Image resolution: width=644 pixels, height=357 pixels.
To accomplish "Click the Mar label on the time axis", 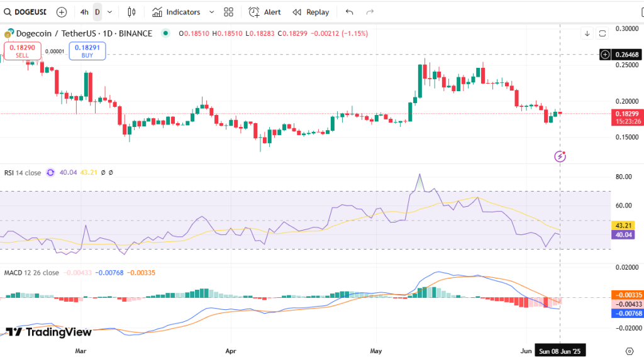I will tap(80, 351).
